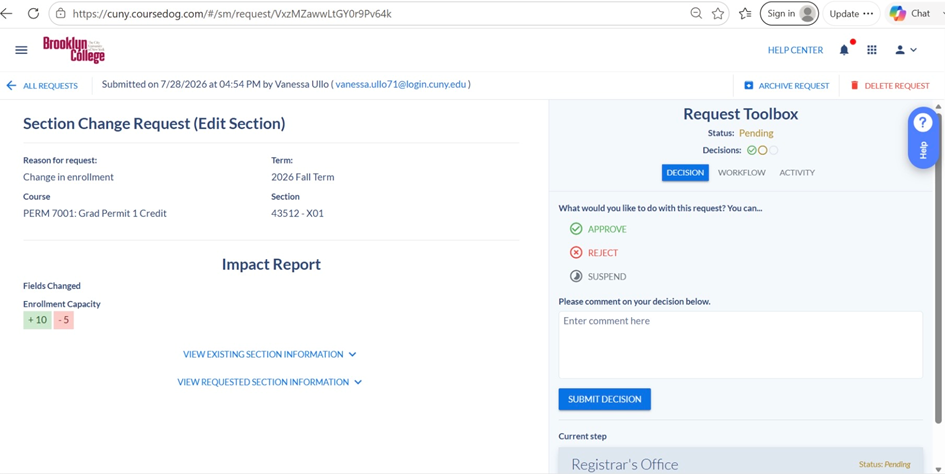Open the floating Help widget

(923, 137)
